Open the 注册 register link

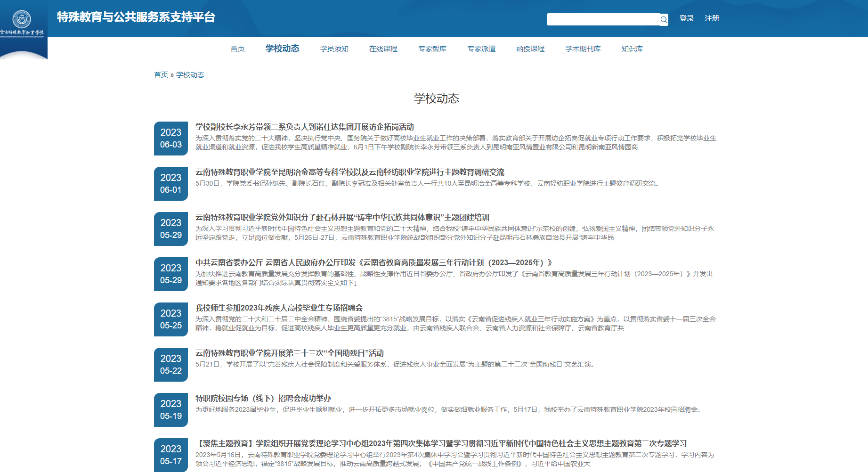(x=712, y=18)
